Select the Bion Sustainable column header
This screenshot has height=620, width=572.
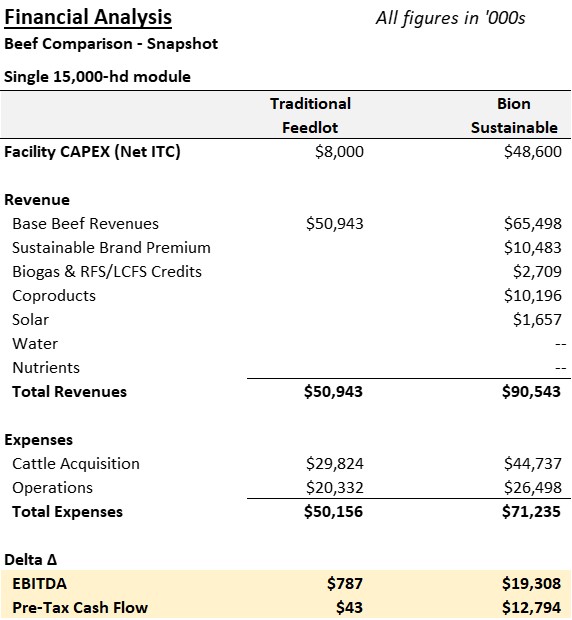pos(514,115)
